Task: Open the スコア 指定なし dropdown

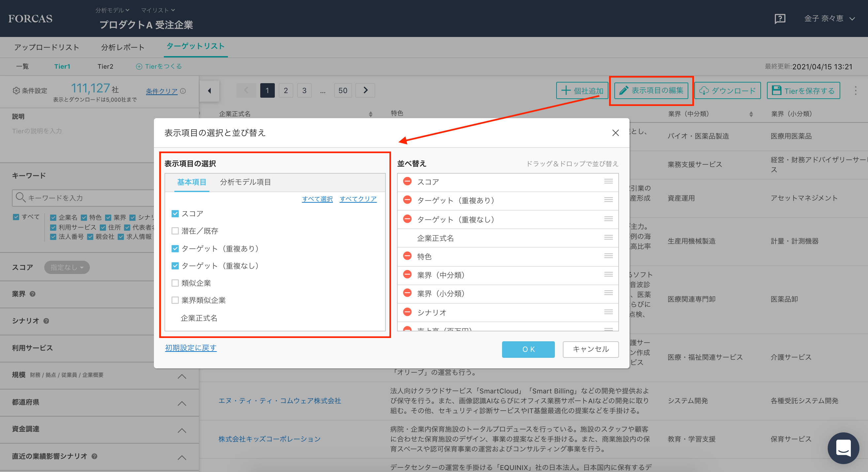Action: 67,267
